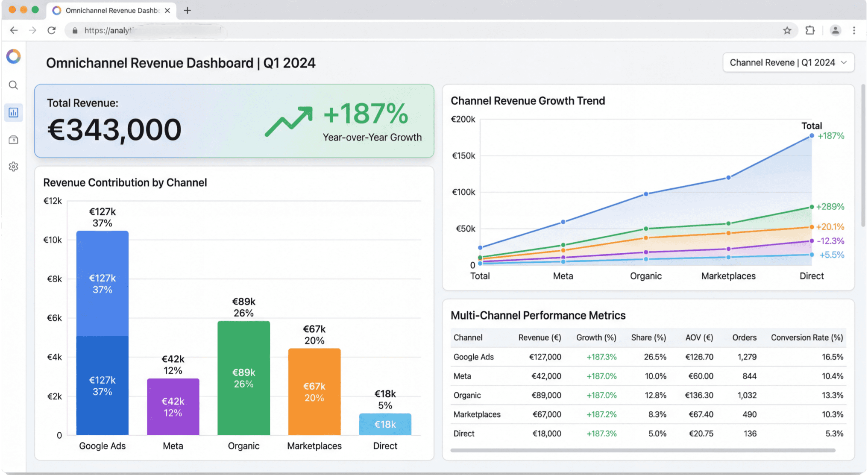Open a new browser tab

click(187, 10)
